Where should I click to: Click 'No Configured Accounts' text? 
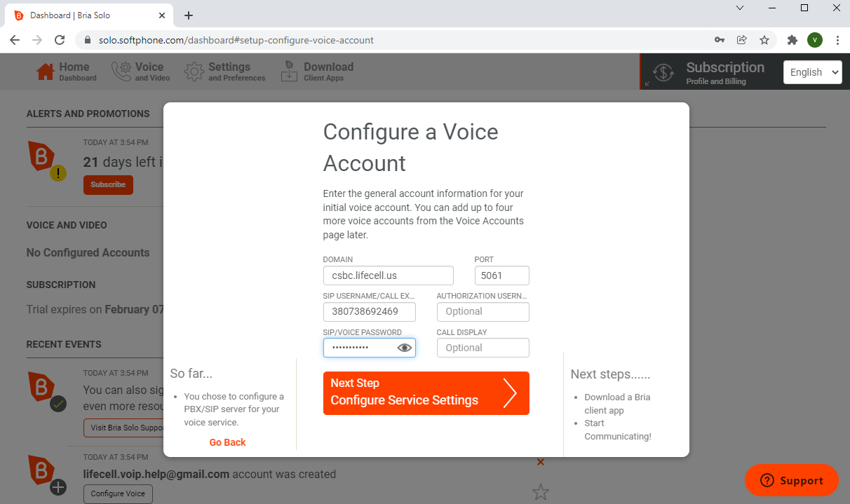click(88, 252)
